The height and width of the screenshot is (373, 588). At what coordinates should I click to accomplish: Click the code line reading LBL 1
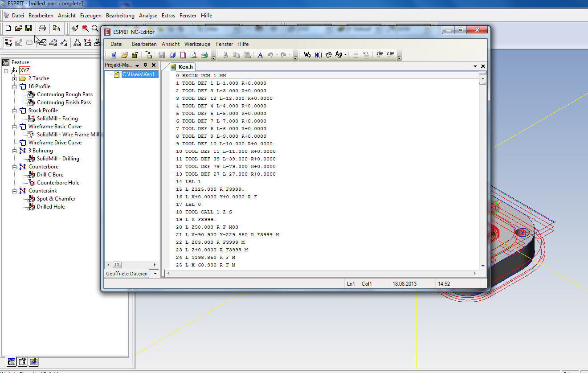point(188,182)
